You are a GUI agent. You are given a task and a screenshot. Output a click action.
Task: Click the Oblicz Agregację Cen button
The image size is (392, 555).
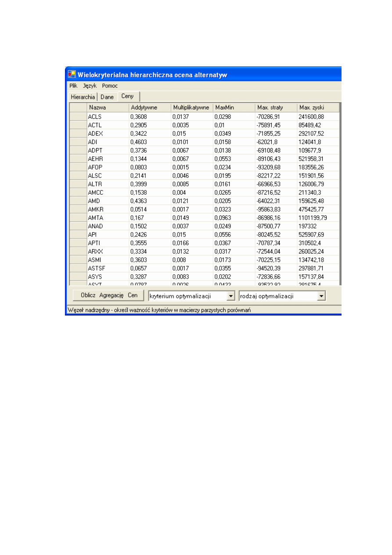[x=109, y=295]
